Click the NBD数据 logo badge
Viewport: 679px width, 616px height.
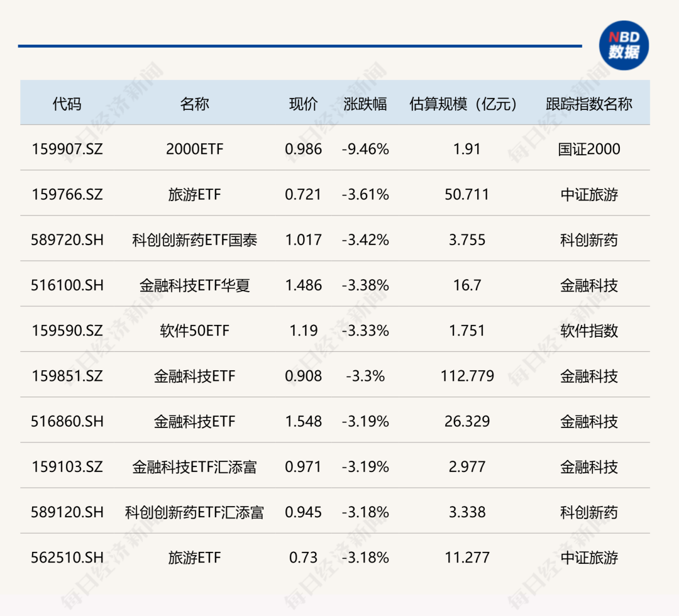pyautogui.click(x=623, y=45)
